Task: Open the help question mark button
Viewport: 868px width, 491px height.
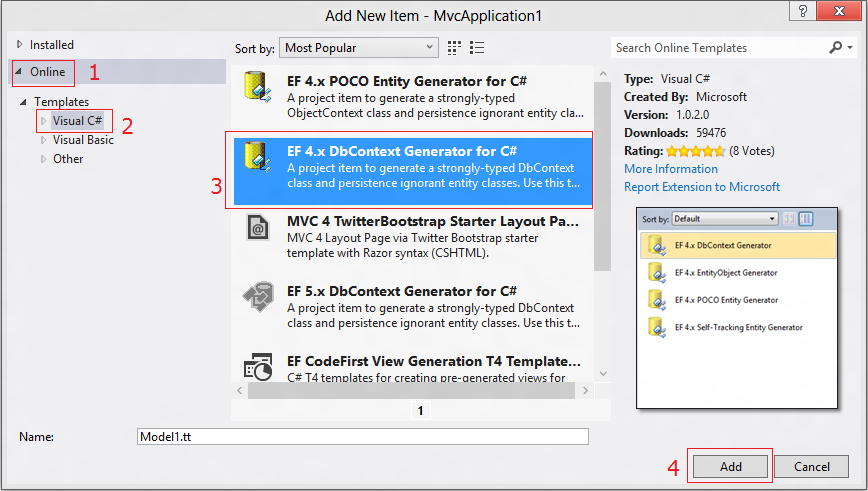Action: 800,11
